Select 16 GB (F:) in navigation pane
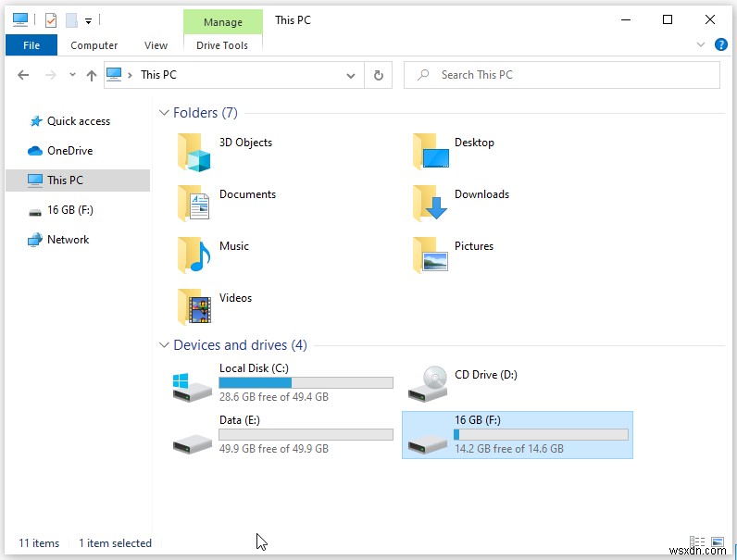The height and width of the screenshot is (560, 737). coord(78,210)
